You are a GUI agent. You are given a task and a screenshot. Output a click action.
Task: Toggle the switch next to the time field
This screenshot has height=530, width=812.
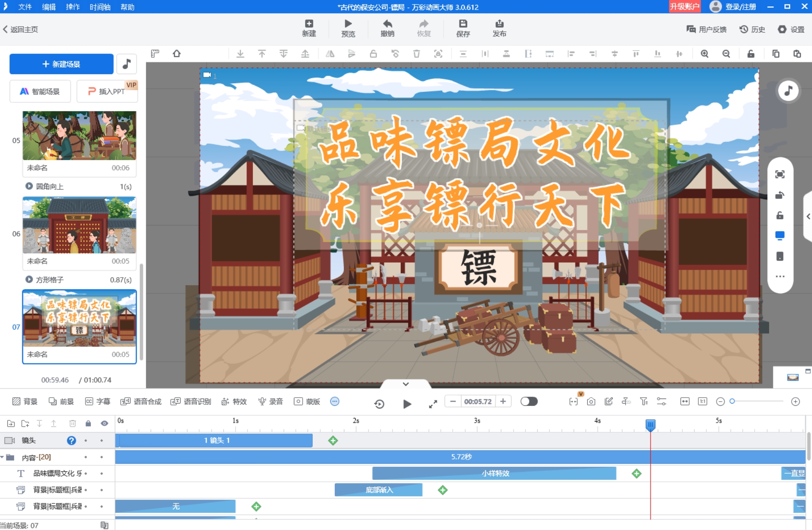coord(529,401)
